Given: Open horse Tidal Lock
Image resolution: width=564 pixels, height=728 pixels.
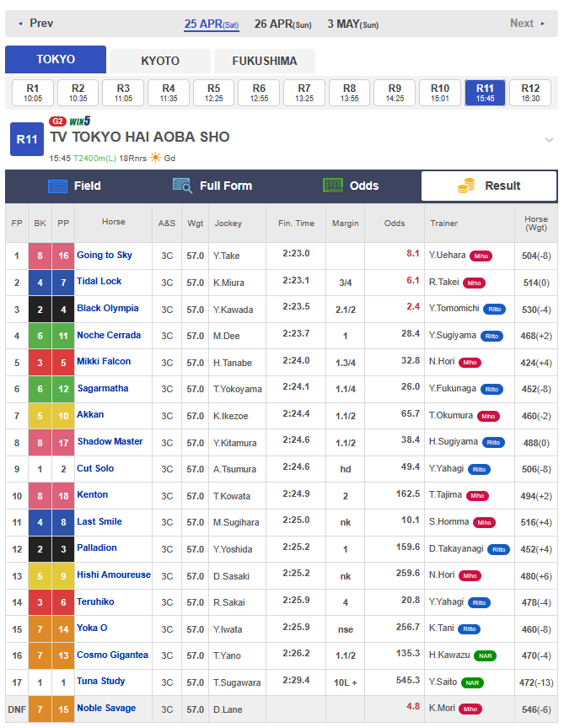Looking at the screenshot, I should point(99,282).
